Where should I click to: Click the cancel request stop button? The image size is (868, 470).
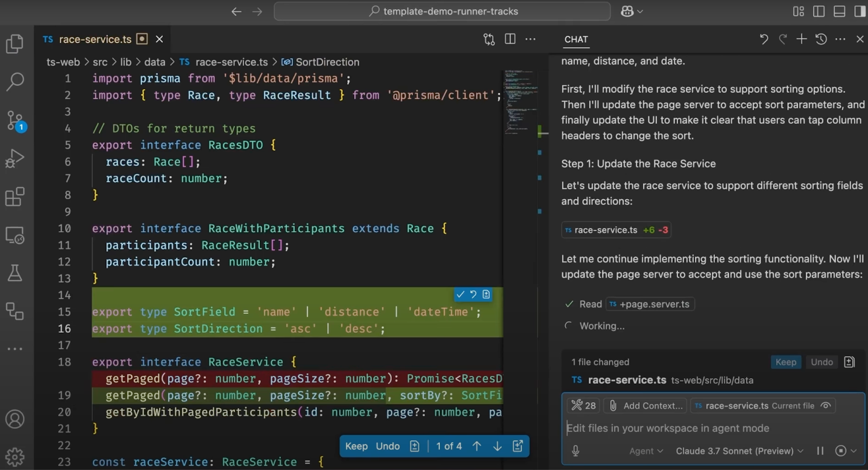pos(841,451)
